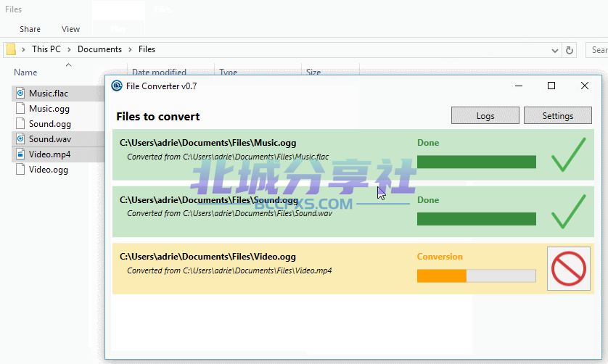Click the Sound.ogg output path text
Image resolution: width=608 pixels, height=364 pixels.
coord(209,200)
